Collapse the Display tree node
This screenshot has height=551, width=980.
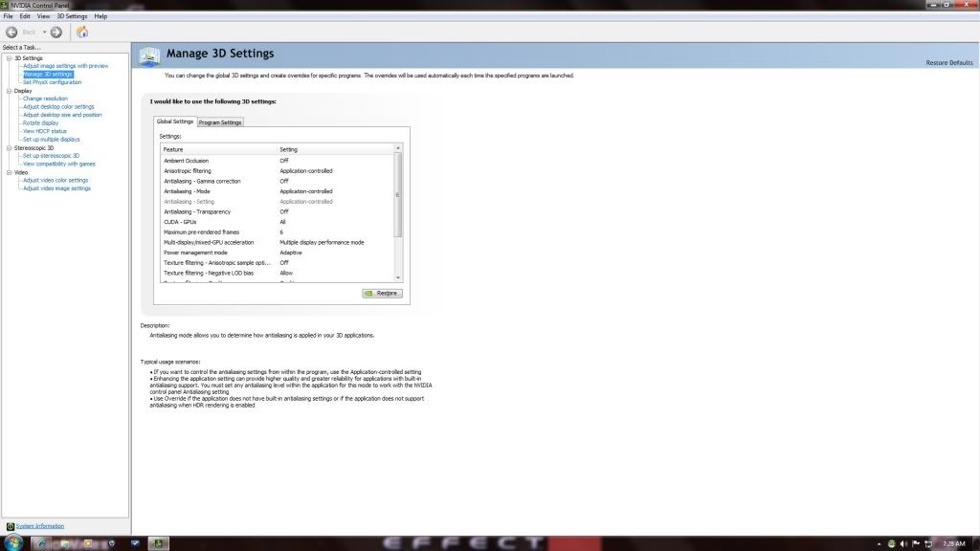[10, 91]
